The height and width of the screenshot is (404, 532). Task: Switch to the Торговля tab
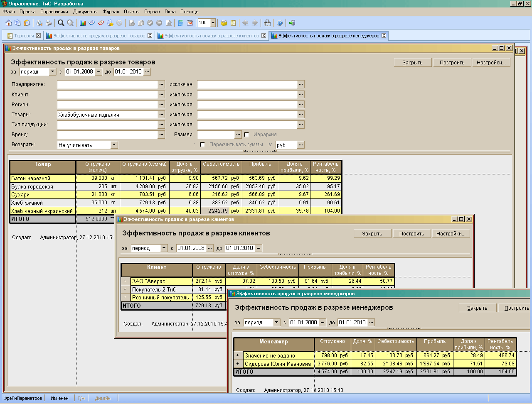coord(24,36)
